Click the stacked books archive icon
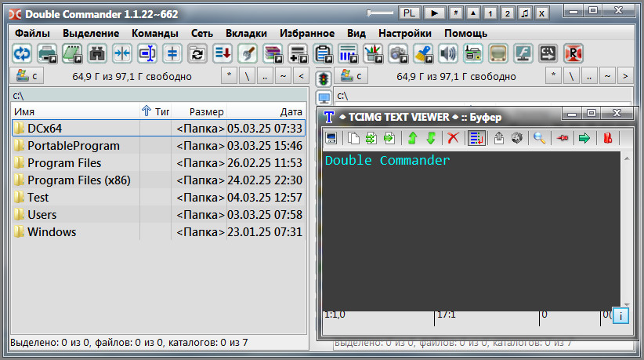The width and height of the screenshot is (644, 360). coord(273,53)
